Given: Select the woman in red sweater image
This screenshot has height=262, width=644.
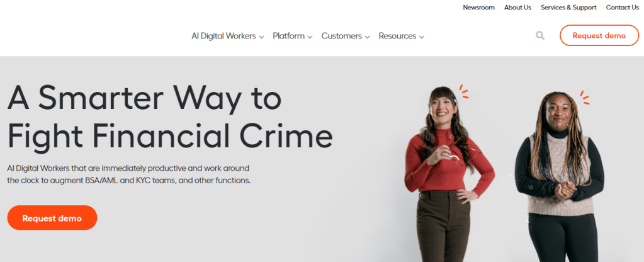Looking at the screenshot, I should (449, 174).
